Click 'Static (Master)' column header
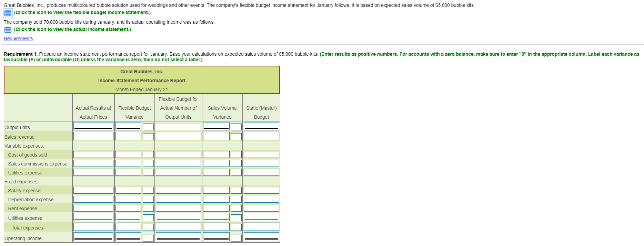The width and height of the screenshot is (644, 246). [261, 108]
